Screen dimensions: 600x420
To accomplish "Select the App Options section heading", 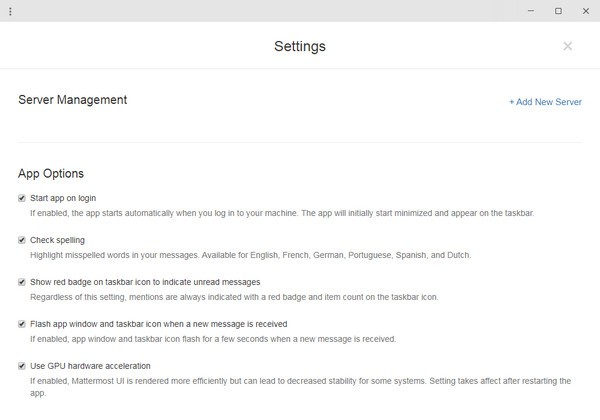I will click(x=51, y=173).
